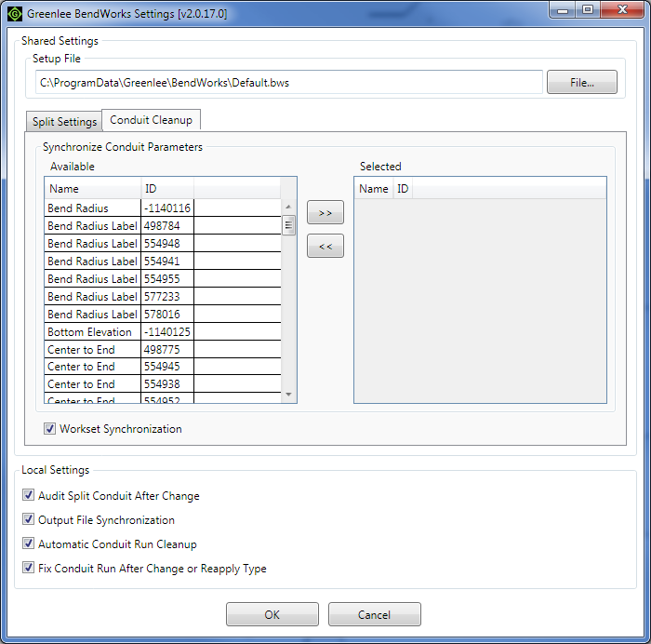This screenshot has height=644, width=651.
Task: Click the -1140116 ID cell
Action: pos(167,208)
